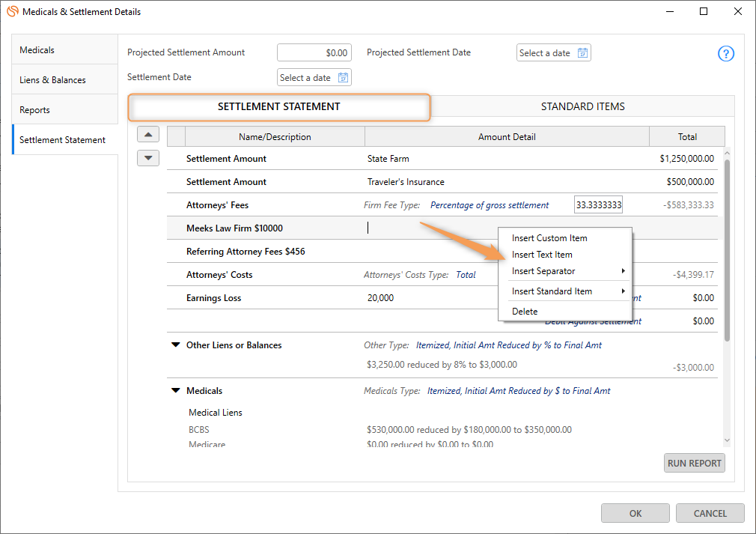Click the Earnings Loss value 20,000
The height and width of the screenshot is (534, 756).
(x=380, y=297)
